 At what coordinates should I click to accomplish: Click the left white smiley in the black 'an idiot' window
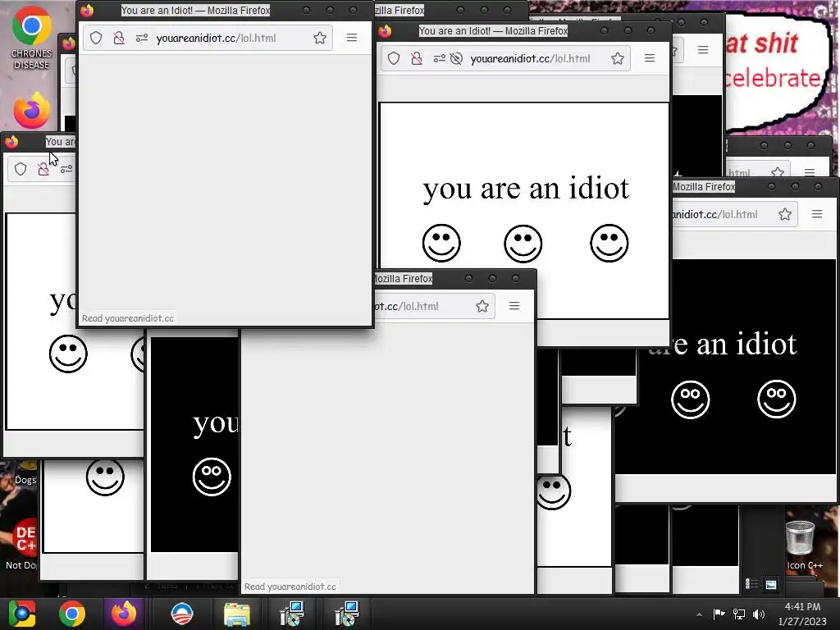coord(691,399)
